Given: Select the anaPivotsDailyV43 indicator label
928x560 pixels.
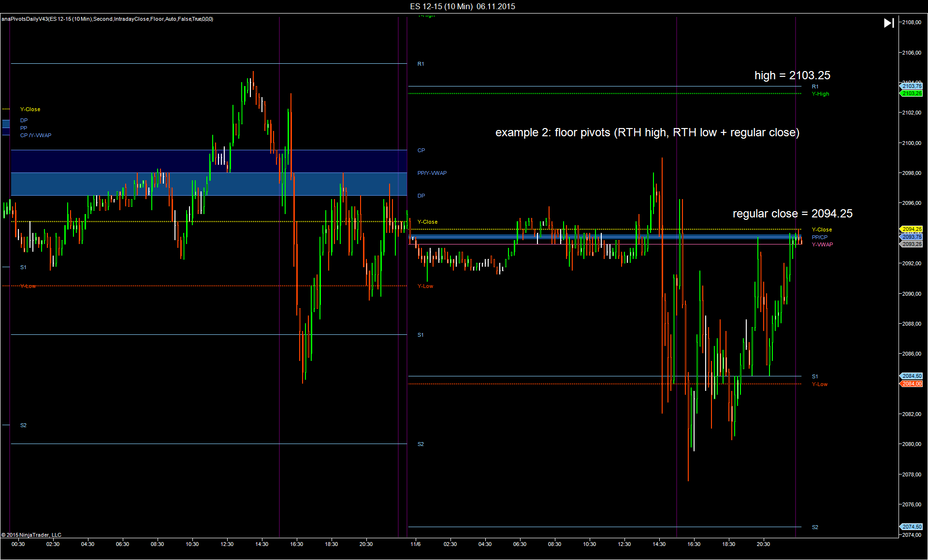Looking at the screenshot, I should pyautogui.click(x=107, y=19).
